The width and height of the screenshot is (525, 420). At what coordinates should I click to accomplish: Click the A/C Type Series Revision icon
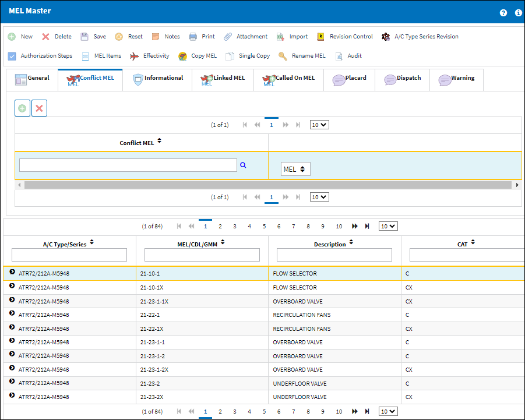pyautogui.click(x=386, y=37)
